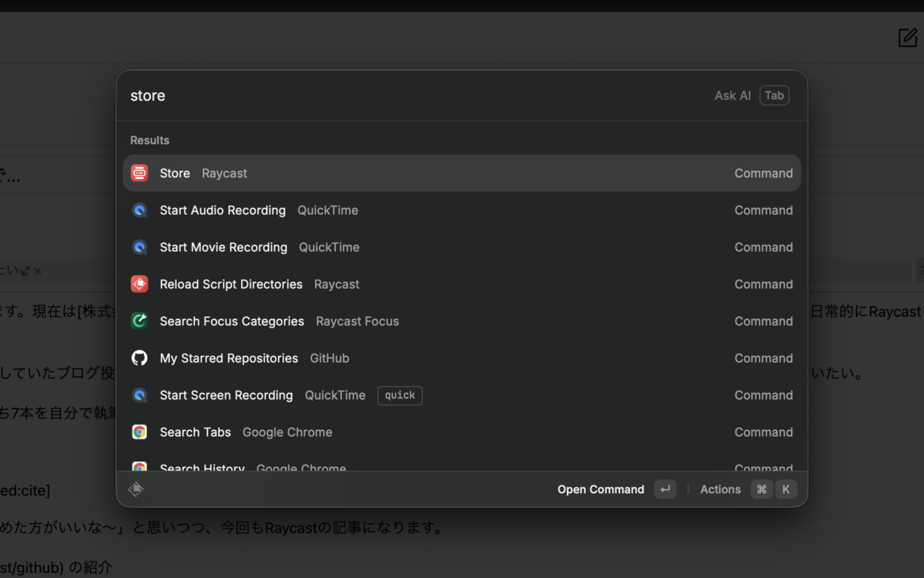The image size is (924, 578).
Task: Open the Actions menu
Action: [748, 489]
